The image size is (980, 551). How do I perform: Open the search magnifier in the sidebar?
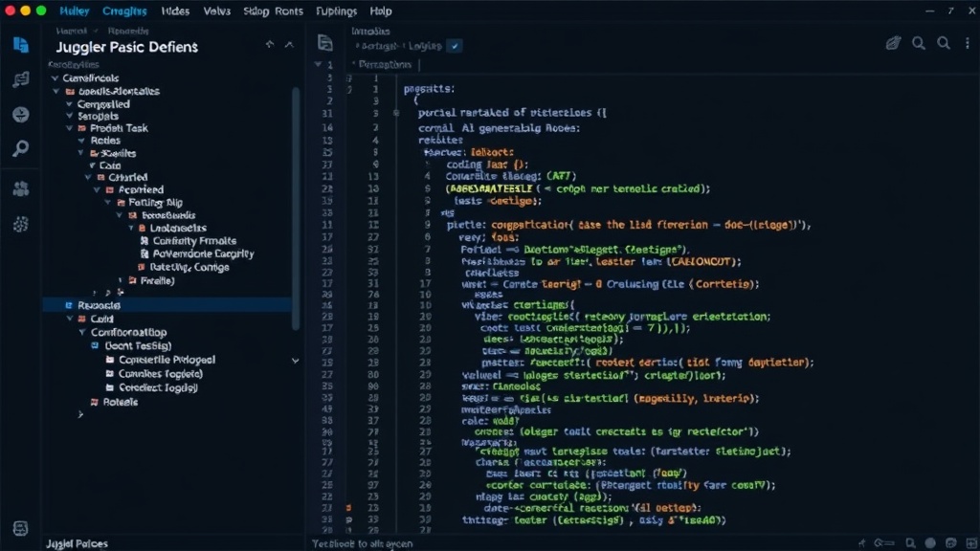coord(21,148)
